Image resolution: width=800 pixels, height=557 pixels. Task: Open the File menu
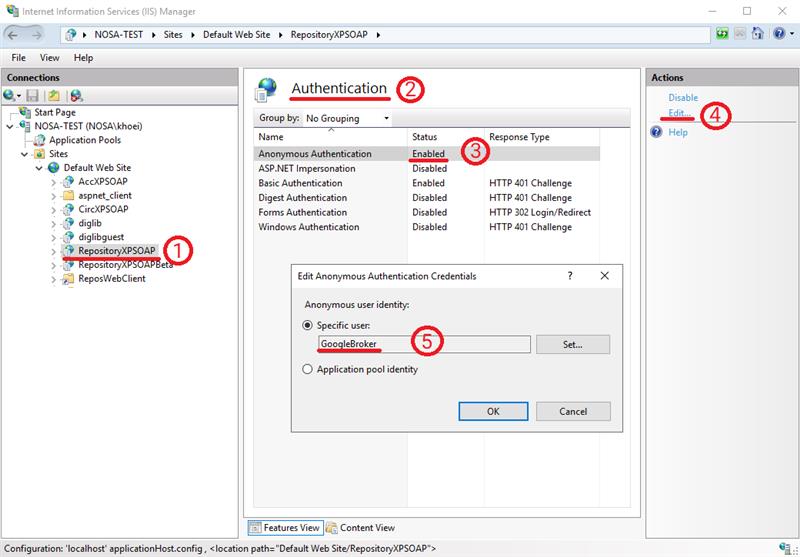[x=18, y=58]
